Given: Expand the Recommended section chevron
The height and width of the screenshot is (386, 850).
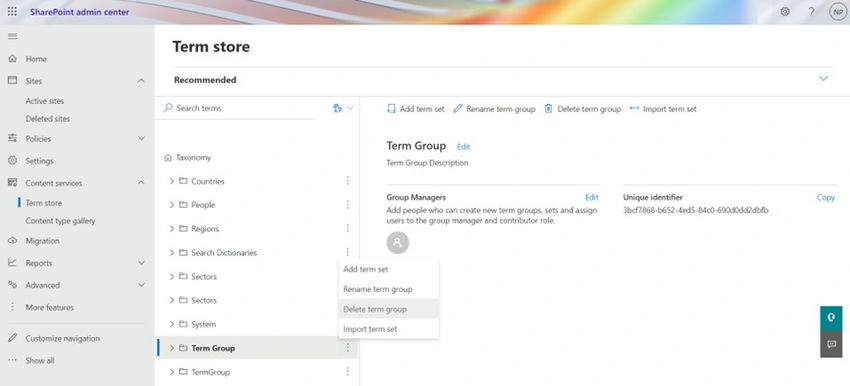Looking at the screenshot, I should pos(823,79).
